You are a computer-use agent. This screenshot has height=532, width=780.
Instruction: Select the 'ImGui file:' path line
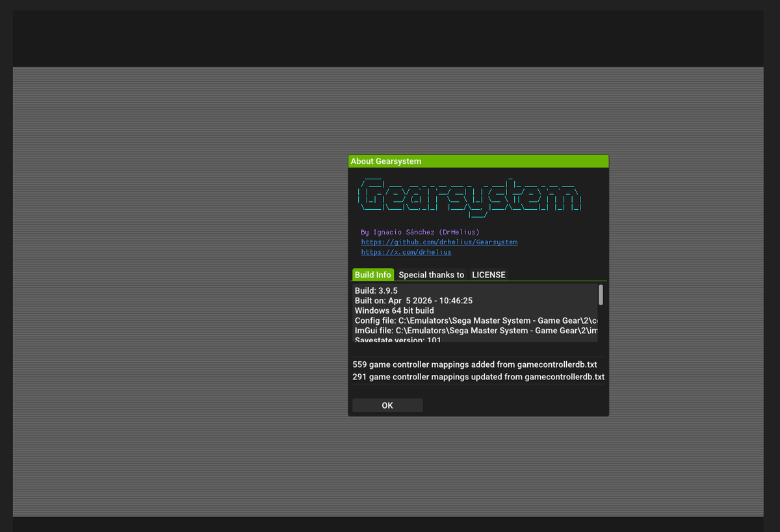[476, 331]
